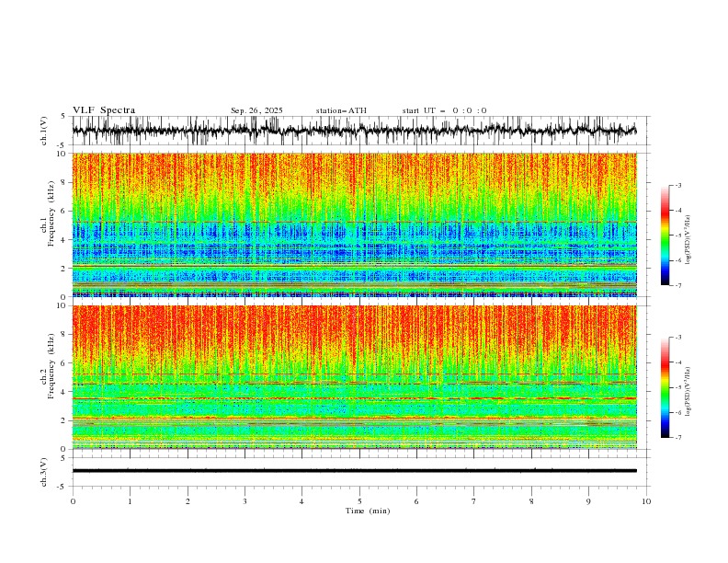Select the date text "Sep. 26, 2025"
The height and width of the screenshot is (563, 728).
pos(256,110)
